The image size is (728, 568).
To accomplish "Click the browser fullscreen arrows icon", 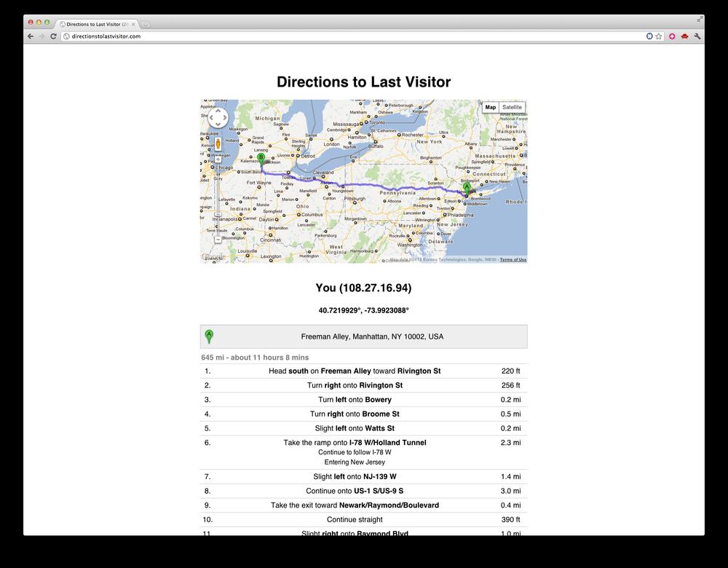I will pos(700,20).
